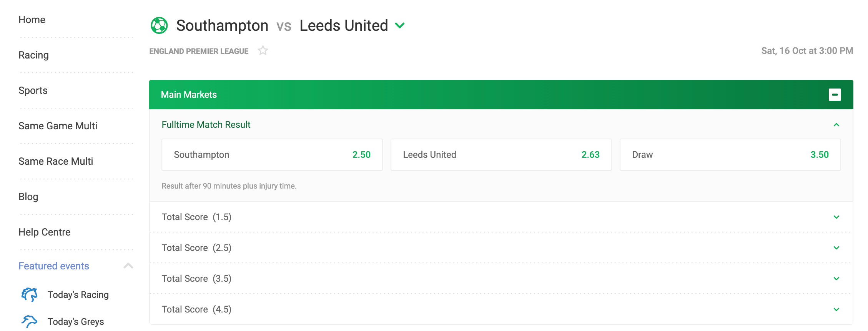Image resolution: width=868 pixels, height=331 pixels.
Task: Expand Total Score (4.5) market
Action: pyautogui.click(x=501, y=309)
